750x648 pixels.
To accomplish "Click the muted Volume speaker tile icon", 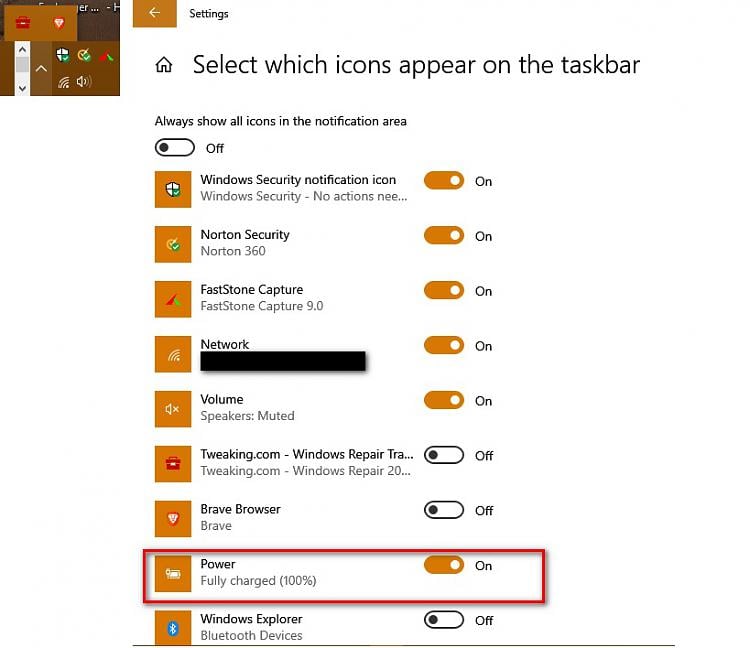I will pos(173,409).
